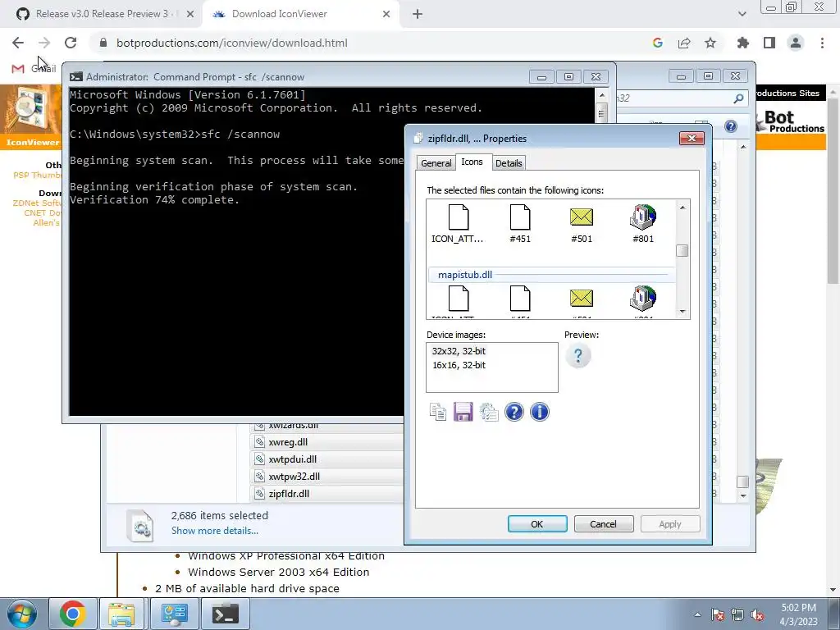Show hidden tray icons arrow
This screenshot has width=840, height=630.
[697, 614]
